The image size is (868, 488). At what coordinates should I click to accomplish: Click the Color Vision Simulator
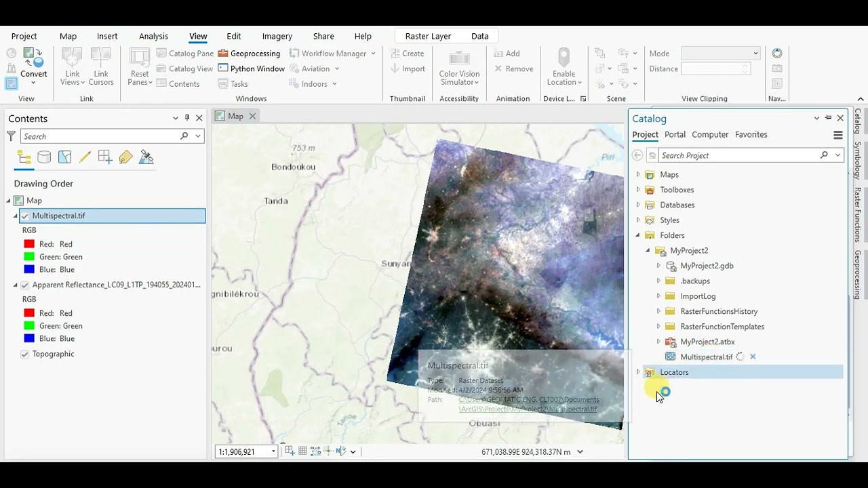(459, 66)
